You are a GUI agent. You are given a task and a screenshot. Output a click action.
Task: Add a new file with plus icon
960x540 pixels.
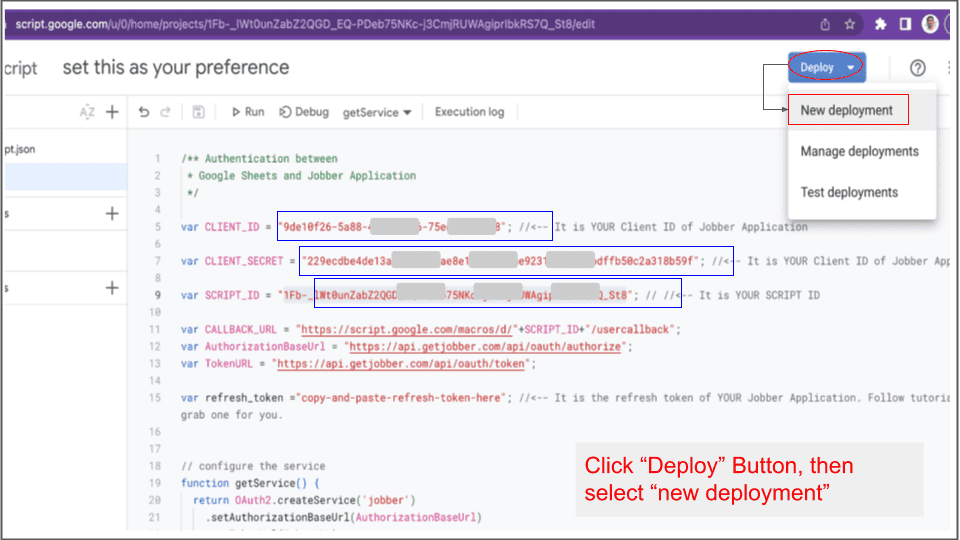click(x=112, y=112)
